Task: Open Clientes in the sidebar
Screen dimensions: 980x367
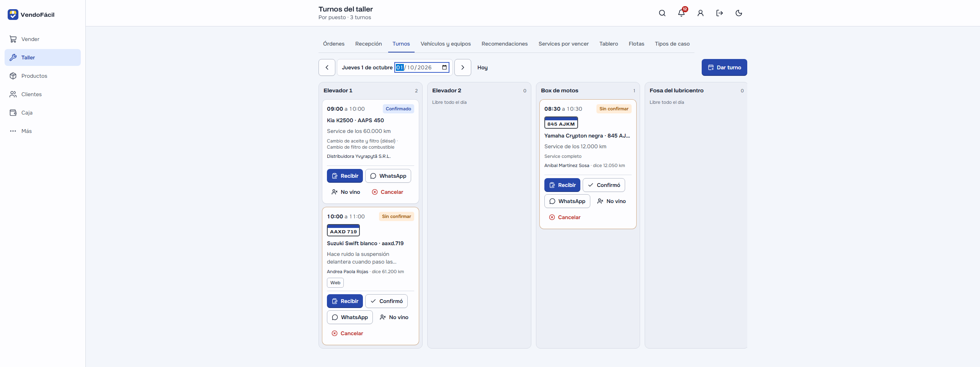Action: (42, 94)
